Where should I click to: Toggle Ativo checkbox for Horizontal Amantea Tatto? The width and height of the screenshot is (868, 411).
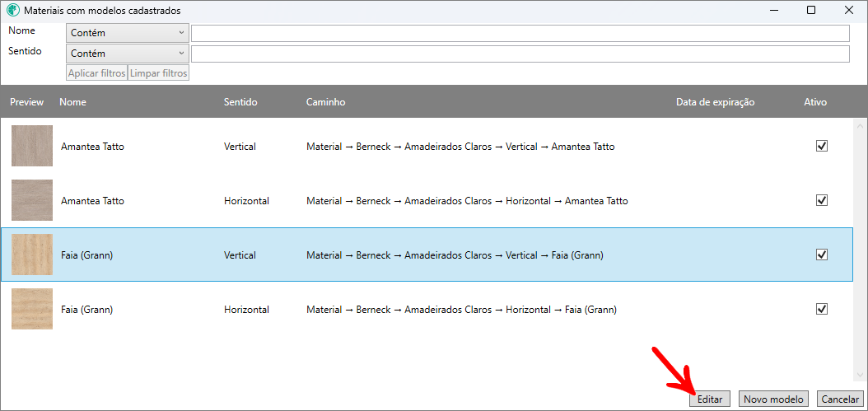(821, 200)
